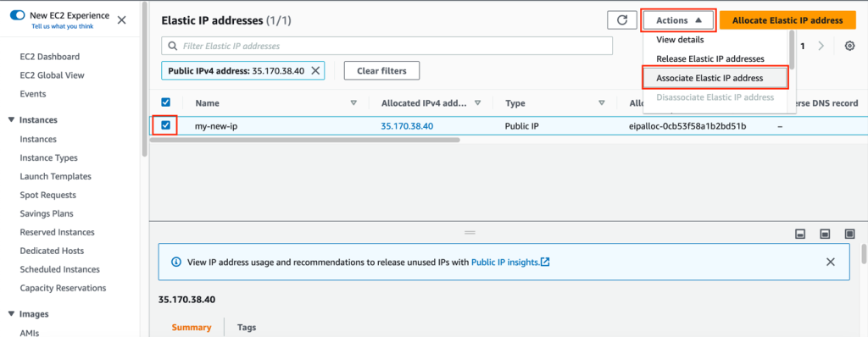Toggle the select-all header checkbox
This screenshot has height=337, width=868.
(165, 102)
